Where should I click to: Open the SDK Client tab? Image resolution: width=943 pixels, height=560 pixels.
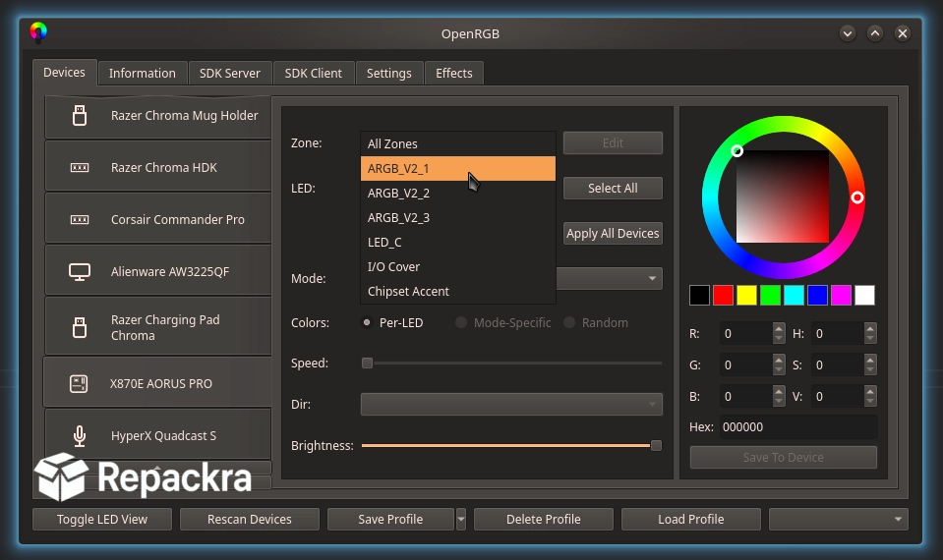(314, 74)
